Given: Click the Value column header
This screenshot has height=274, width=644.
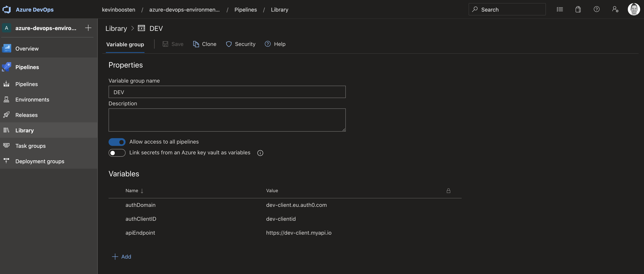Looking at the screenshot, I should point(272,191).
